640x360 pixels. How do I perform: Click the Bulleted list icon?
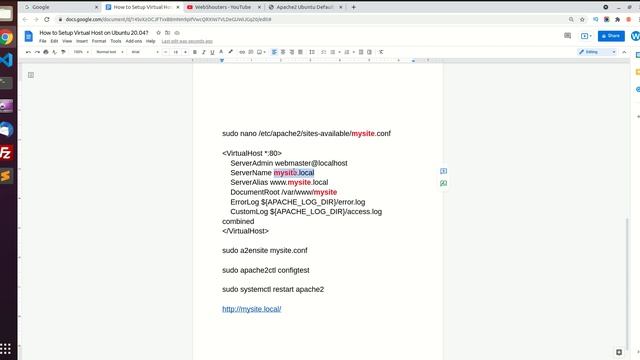tap(333, 52)
